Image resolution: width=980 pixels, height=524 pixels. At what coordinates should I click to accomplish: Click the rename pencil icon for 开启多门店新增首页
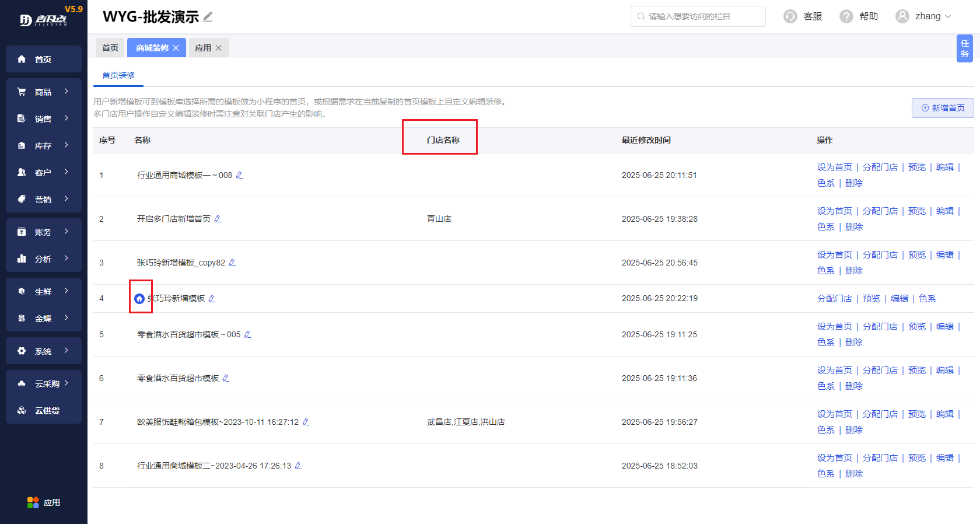[x=218, y=219]
